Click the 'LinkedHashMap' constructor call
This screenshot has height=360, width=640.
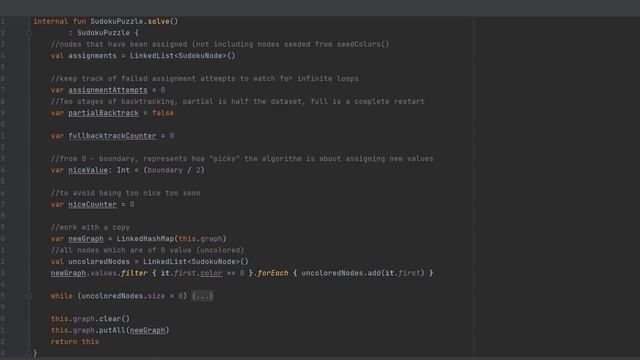click(145, 238)
